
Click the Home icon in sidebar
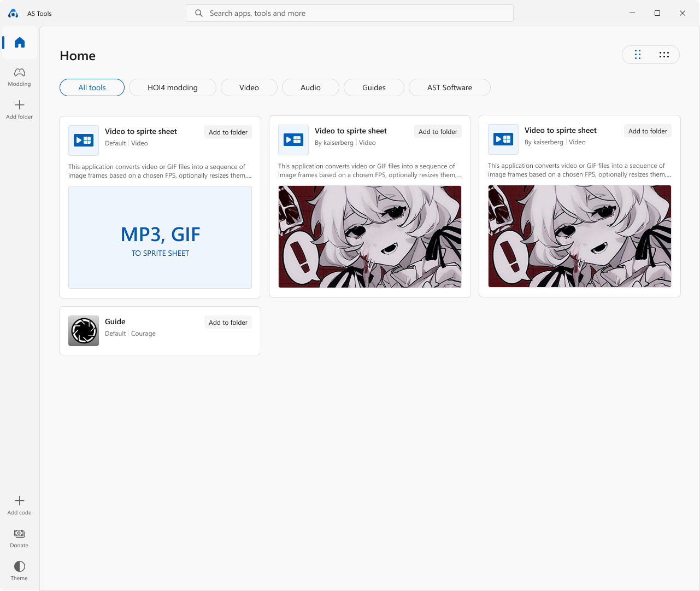pos(20,43)
